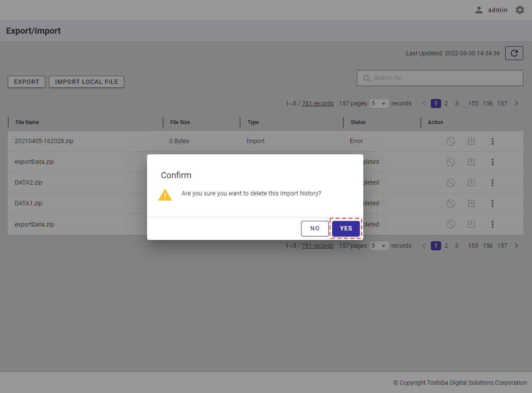This screenshot has height=393, width=532.
Task: Cancel icon for DATA1.zip row
Action: [451, 204]
